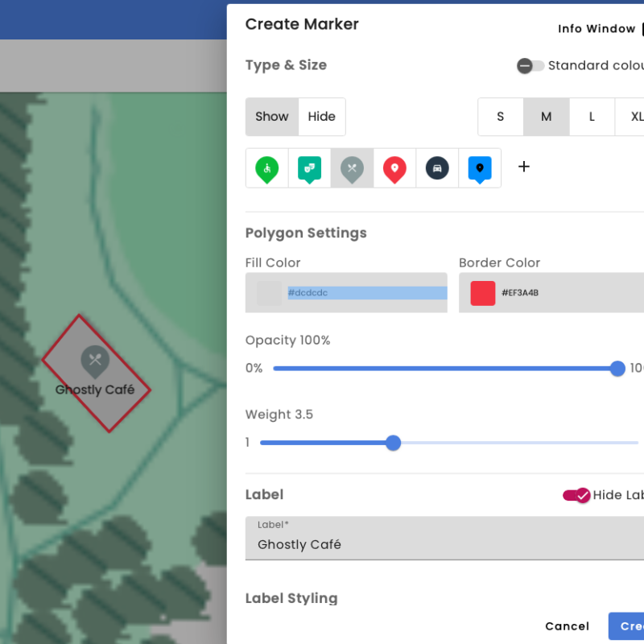644x644 pixels.
Task: Choose size M for the marker
Action: tap(546, 117)
